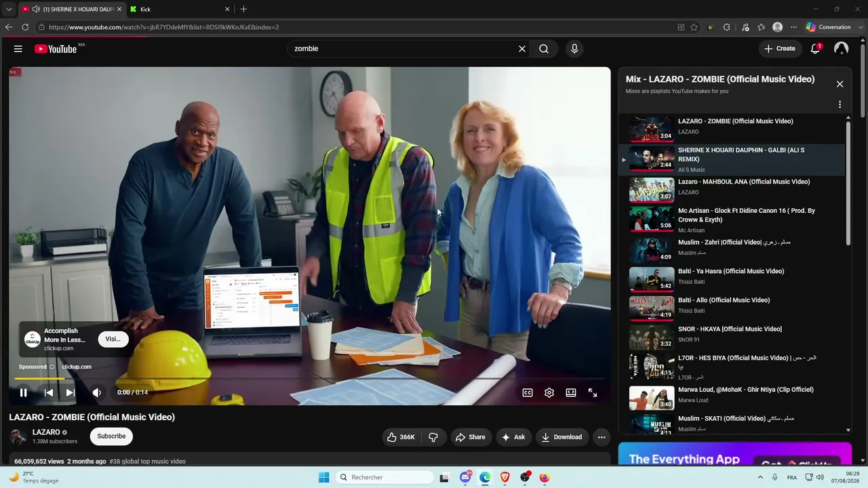Seek along the video progress bar
Screen dimensions: 868x488
point(309,378)
